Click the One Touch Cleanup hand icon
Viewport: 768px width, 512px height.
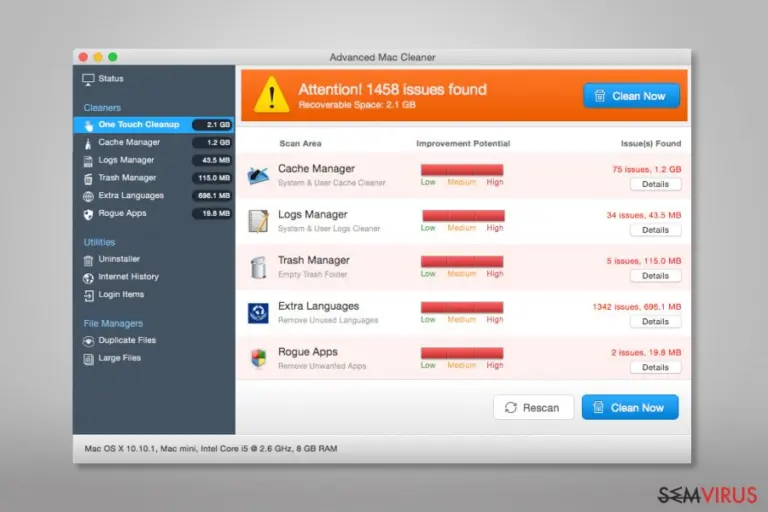click(x=88, y=125)
